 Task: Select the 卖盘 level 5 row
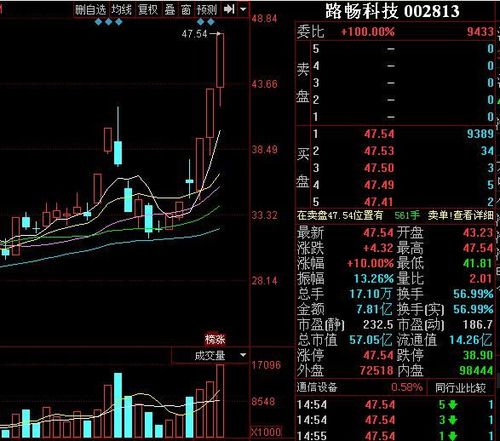pyautogui.click(x=403, y=49)
